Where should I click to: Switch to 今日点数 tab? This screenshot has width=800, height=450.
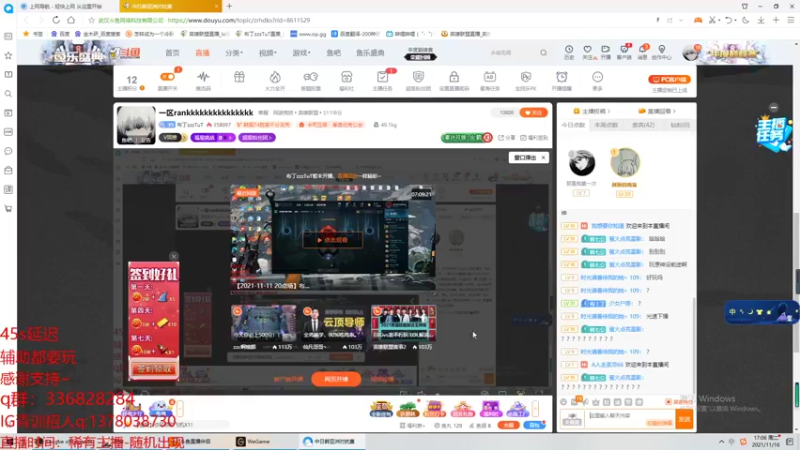coord(573,125)
